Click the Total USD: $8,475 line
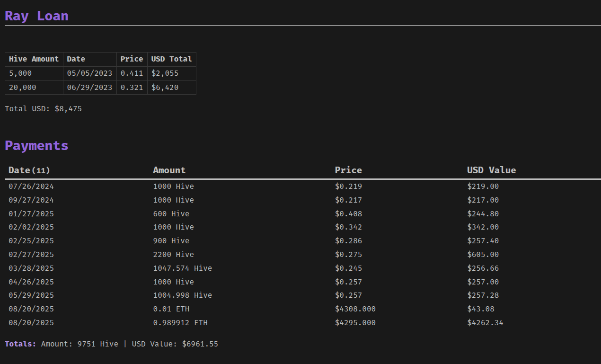The image size is (601, 364). click(43, 109)
